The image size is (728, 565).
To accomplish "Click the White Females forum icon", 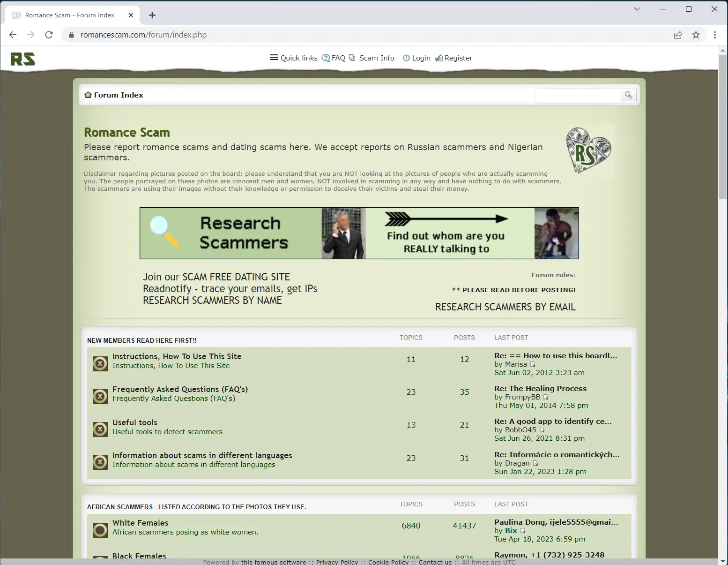I will [100, 530].
